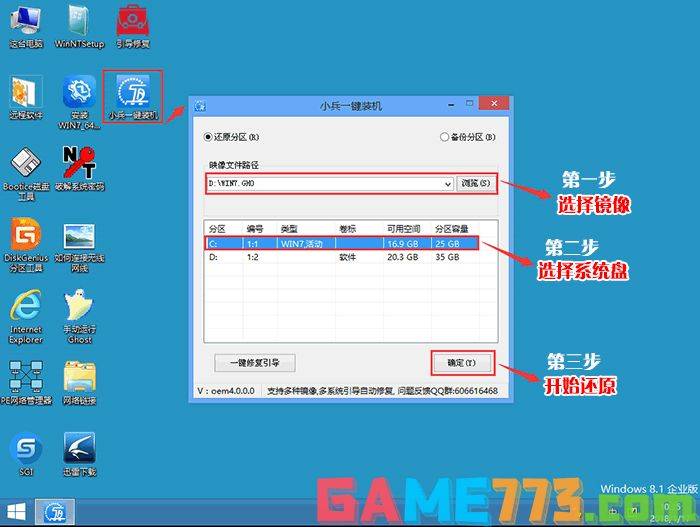Click the 问题反馈QQ群:606616468 status text
The width and height of the screenshot is (700, 527).
pos(447,391)
